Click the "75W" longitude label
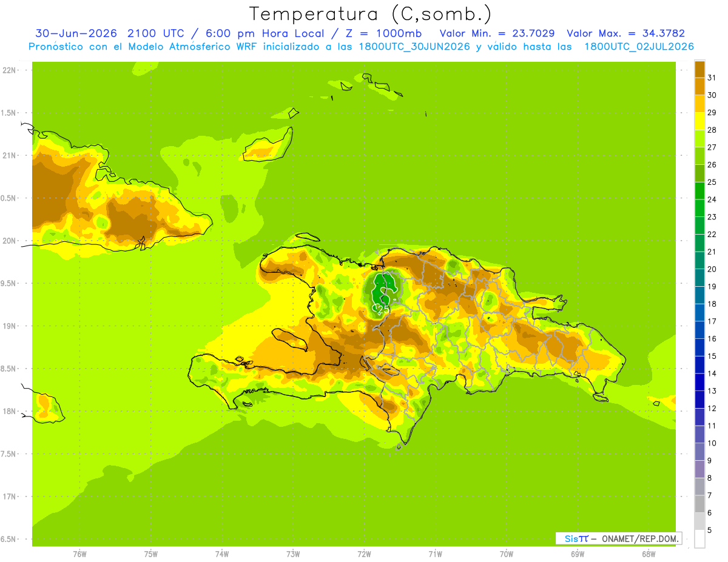The height and width of the screenshot is (562, 728). pos(150,554)
